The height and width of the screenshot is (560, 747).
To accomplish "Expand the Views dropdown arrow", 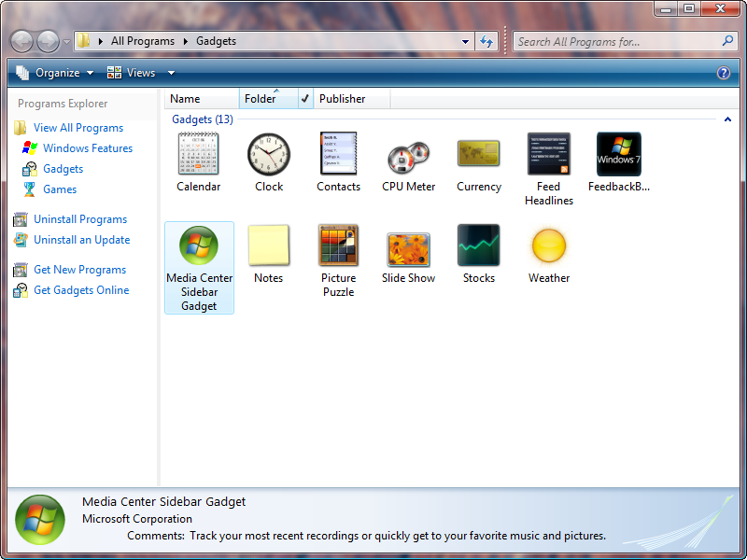I will click(x=171, y=73).
